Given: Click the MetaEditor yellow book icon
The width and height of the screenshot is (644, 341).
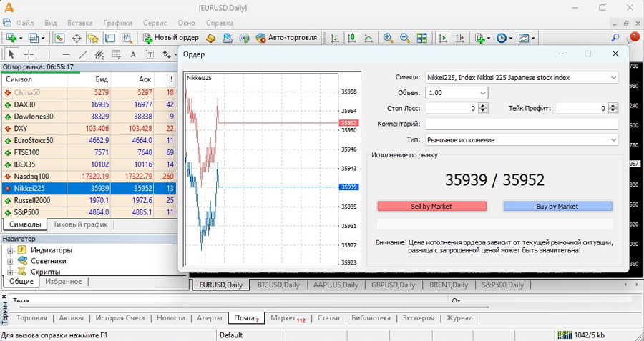Looking at the screenshot, I should [210, 38].
